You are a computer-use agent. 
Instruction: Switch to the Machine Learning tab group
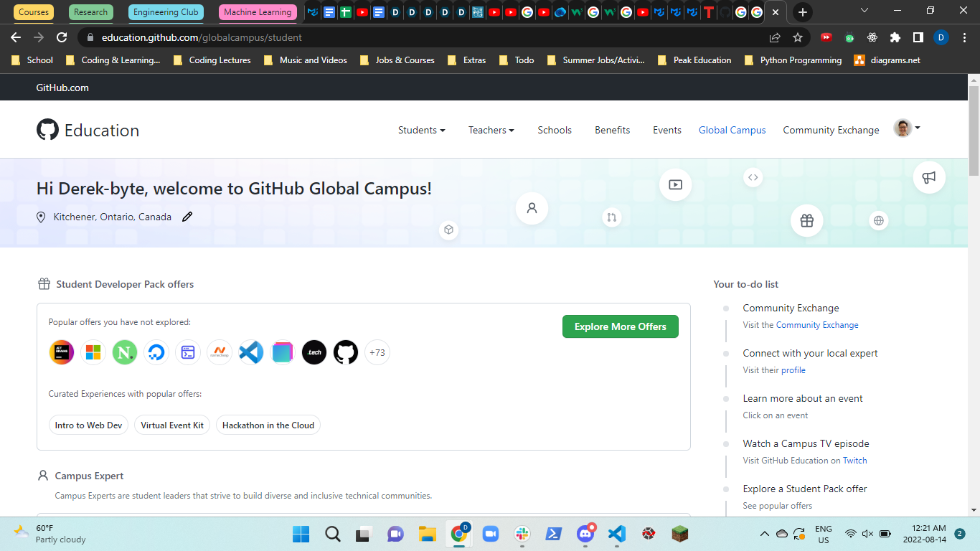[x=258, y=12]
